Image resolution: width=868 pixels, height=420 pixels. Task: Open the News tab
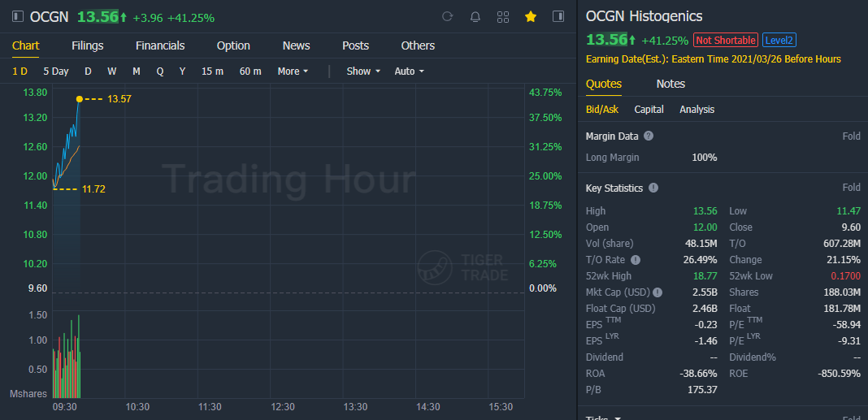[296, 46]
